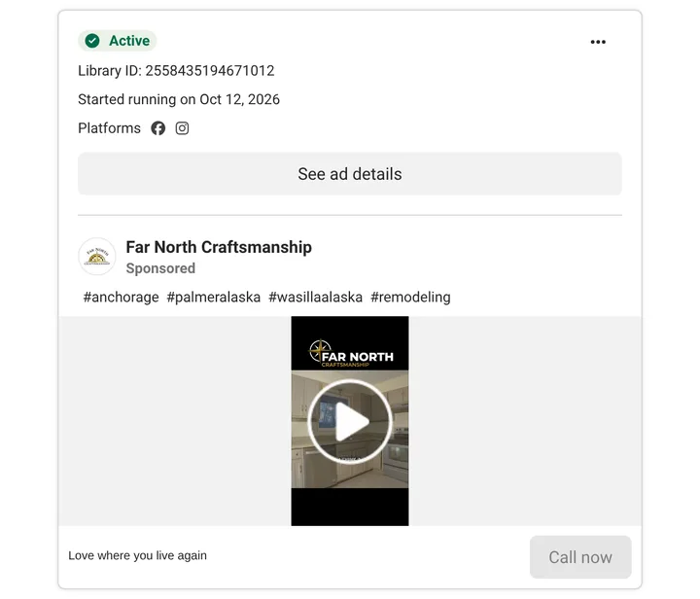
Task: Open the three-dot options menu
Action: coord(598,42)
